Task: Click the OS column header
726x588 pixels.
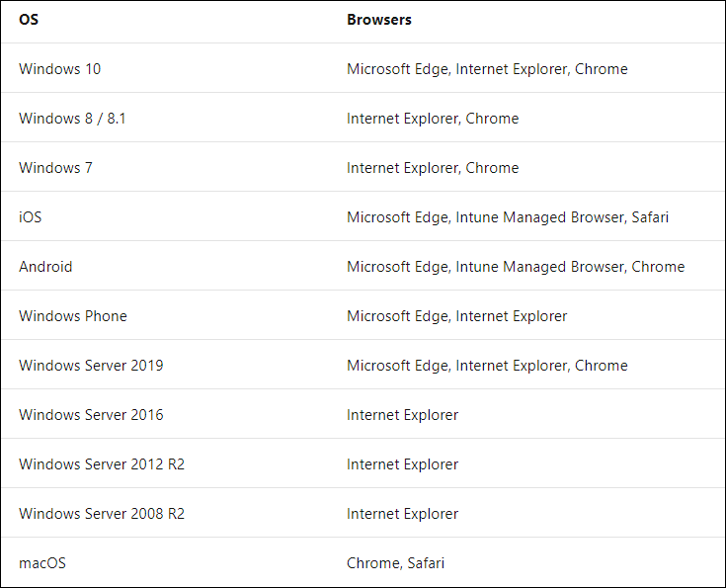Action: coord(29,20)
